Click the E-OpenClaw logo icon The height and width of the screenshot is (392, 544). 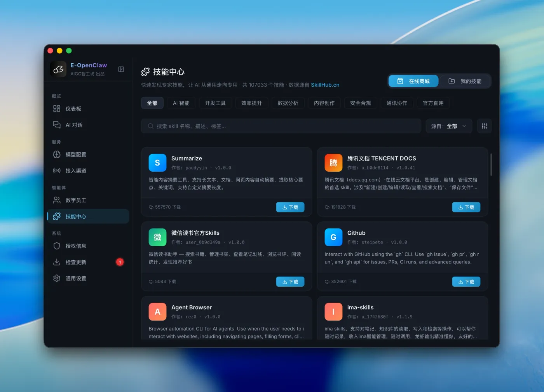[x=58, y=69]
